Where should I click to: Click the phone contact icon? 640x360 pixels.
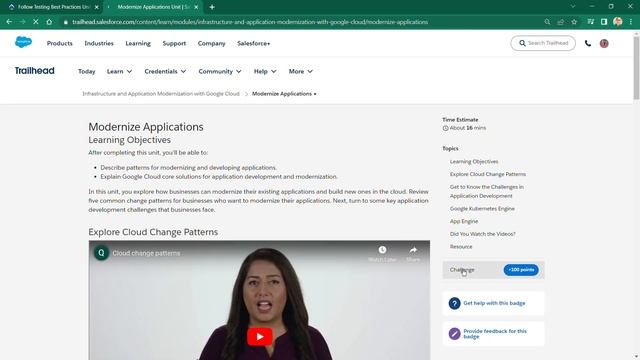point(588,43)
